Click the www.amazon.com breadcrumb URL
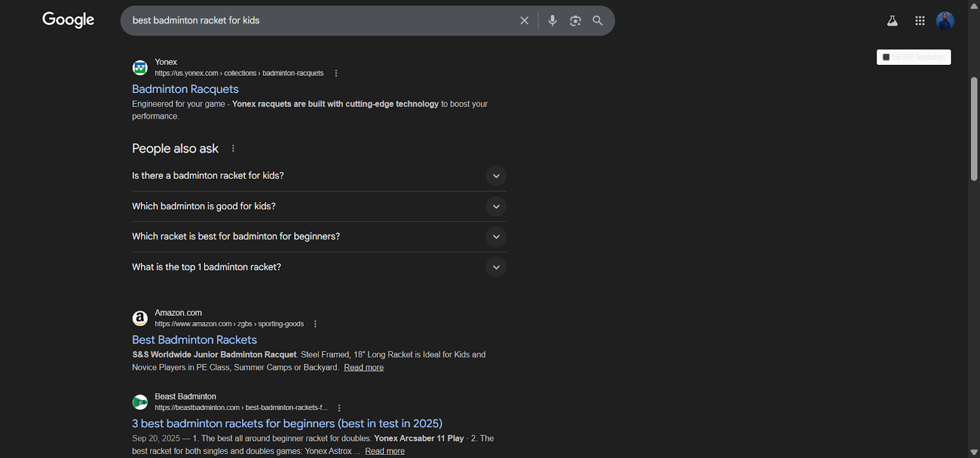This screenshot has width=980, height=458. pos(229,324)
